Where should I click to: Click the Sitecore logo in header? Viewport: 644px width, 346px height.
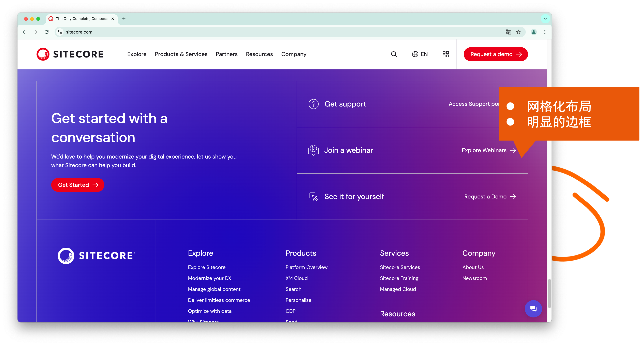[x=70, y=54]
